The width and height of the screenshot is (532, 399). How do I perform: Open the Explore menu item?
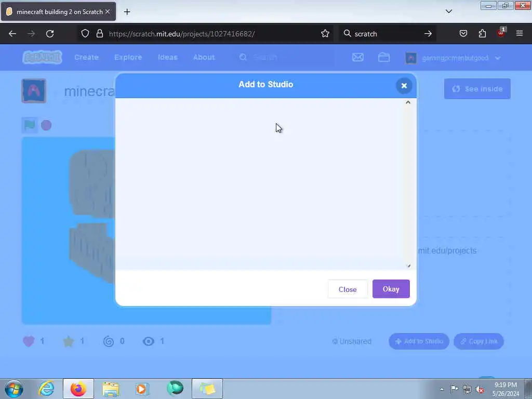click(x=128, y=57)
